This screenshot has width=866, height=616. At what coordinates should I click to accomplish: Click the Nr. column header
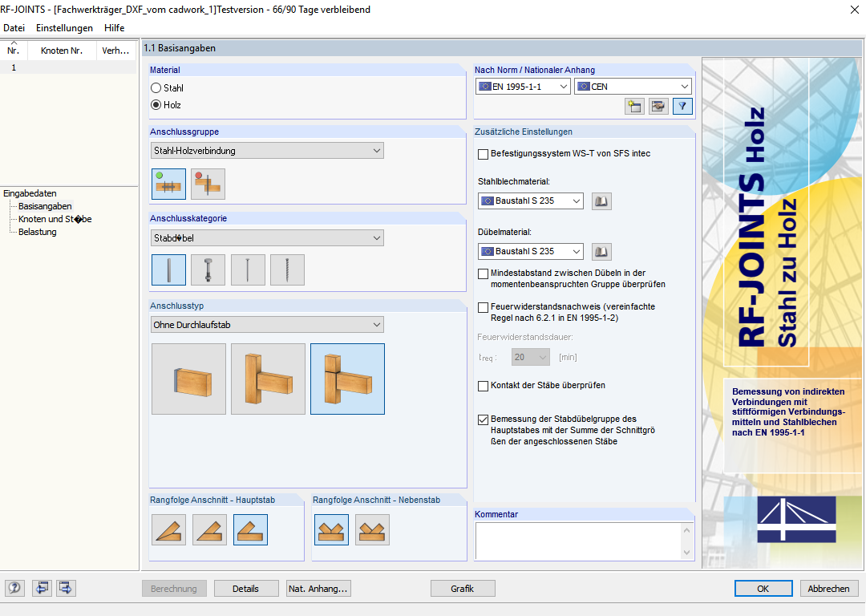click(x=14, y=51)
